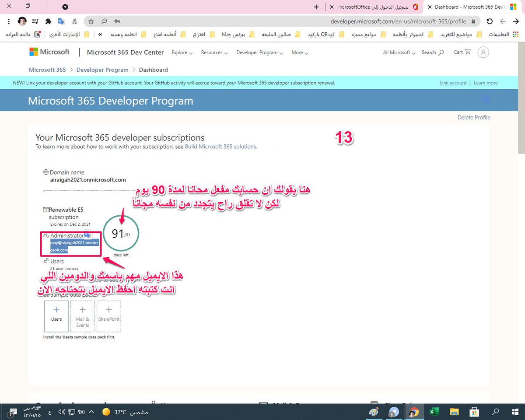The image size is (525, 420).
Task: Expand Explore menu
Action: [182, 52]
